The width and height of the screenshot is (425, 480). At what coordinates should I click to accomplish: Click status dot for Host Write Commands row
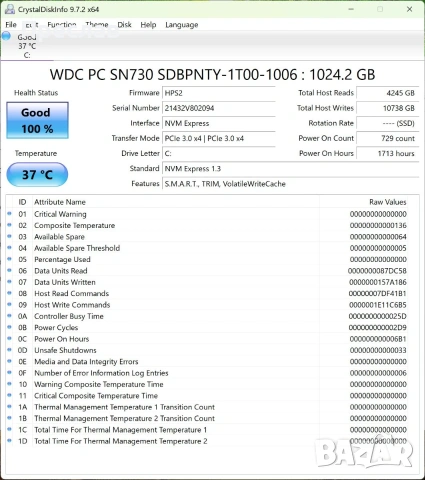[9, 304]
